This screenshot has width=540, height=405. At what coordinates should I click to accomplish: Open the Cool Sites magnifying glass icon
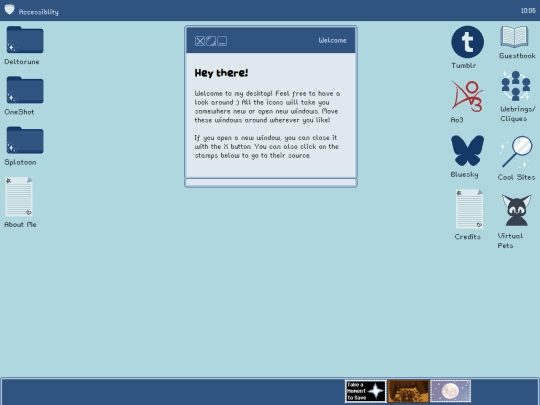pos(517,152)
